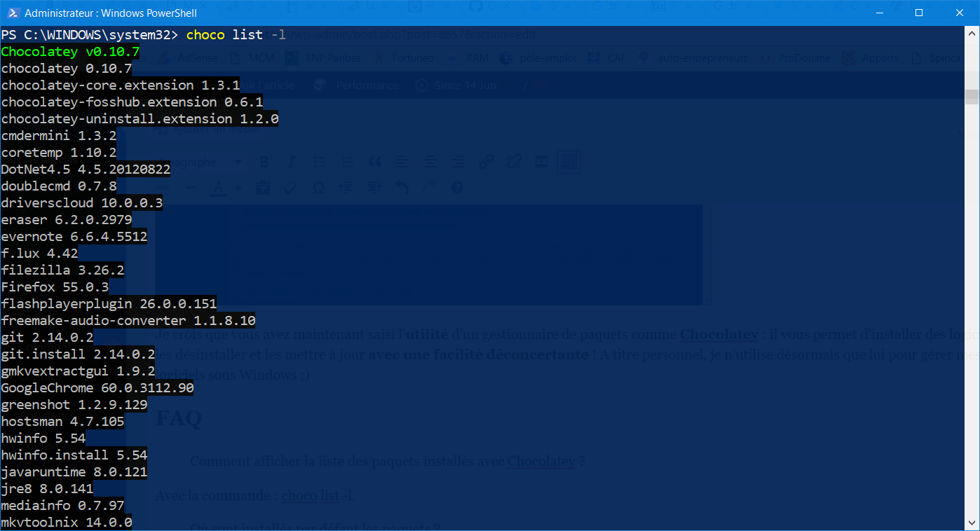The image size is (980, 531).
Task: Apply blockquote in the background editor toolbar
Action: coord(375,162)
